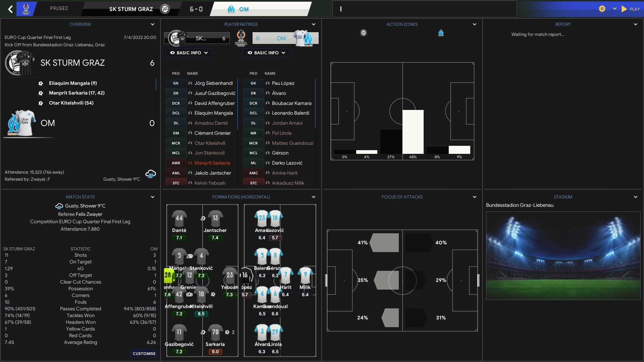Open the Player Ratings panel title
Viewport: 644px width, 362px height.
tap(241, 24)
